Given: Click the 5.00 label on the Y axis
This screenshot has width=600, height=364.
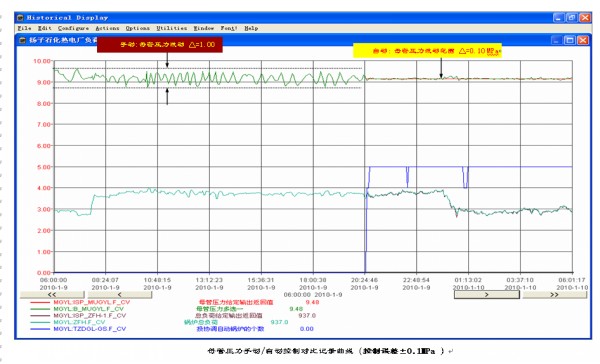Looking at the screenshot, I should [43, 167].
